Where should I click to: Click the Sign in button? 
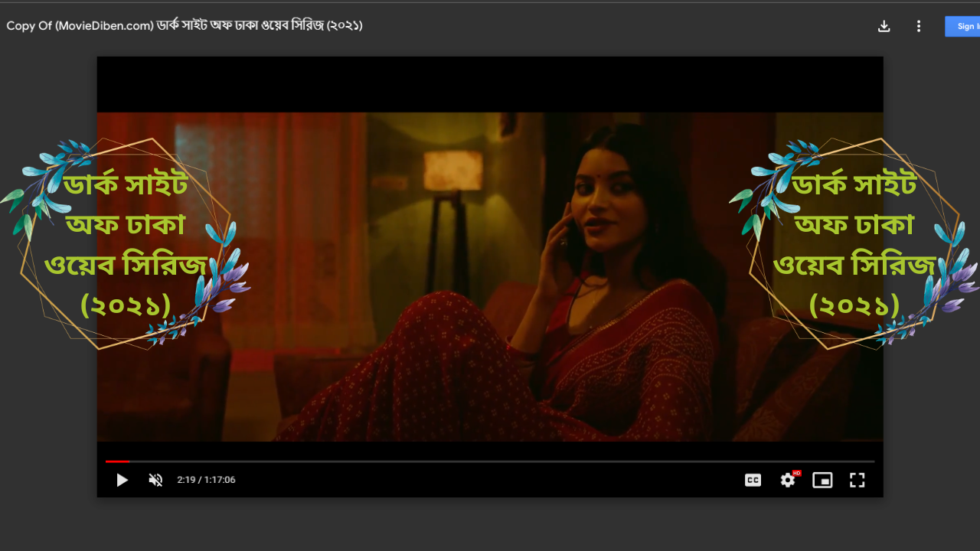pos(964,26)
